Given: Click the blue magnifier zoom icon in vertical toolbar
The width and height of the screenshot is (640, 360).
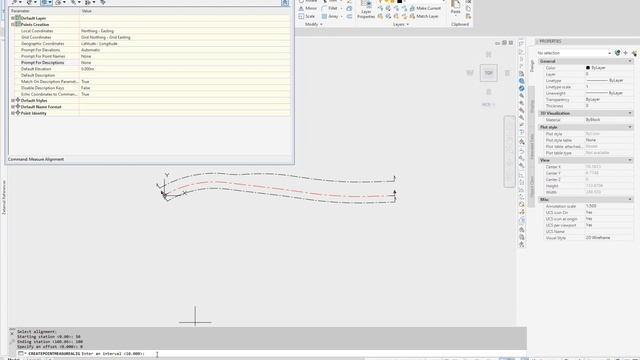Looking at the screenshot, I should tap(522, 81).
